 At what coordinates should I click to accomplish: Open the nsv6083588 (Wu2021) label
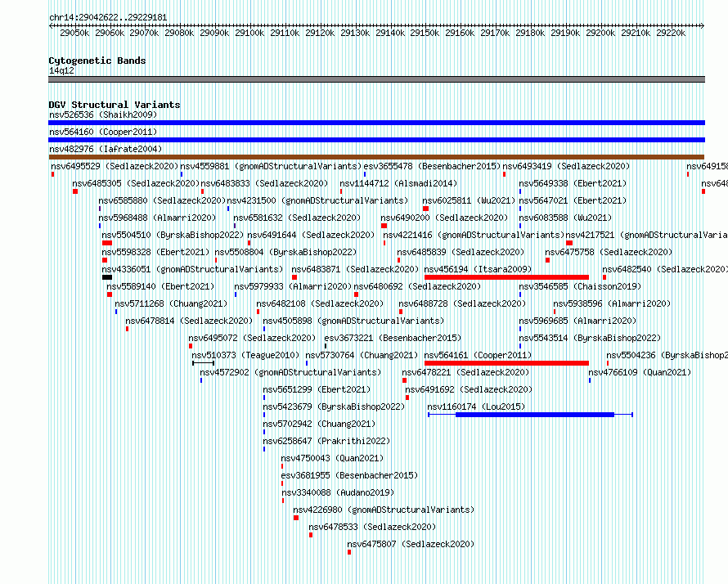(x=565, y=218)
